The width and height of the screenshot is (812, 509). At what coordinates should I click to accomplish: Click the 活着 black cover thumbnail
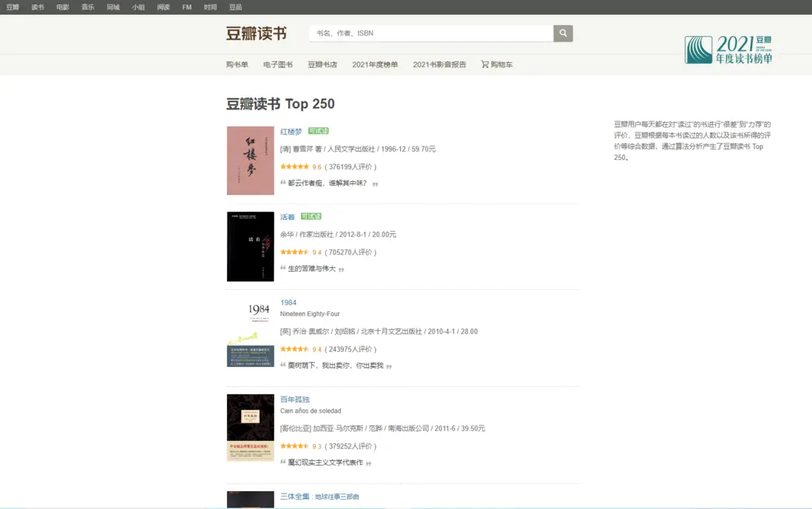tap(251, 246)
